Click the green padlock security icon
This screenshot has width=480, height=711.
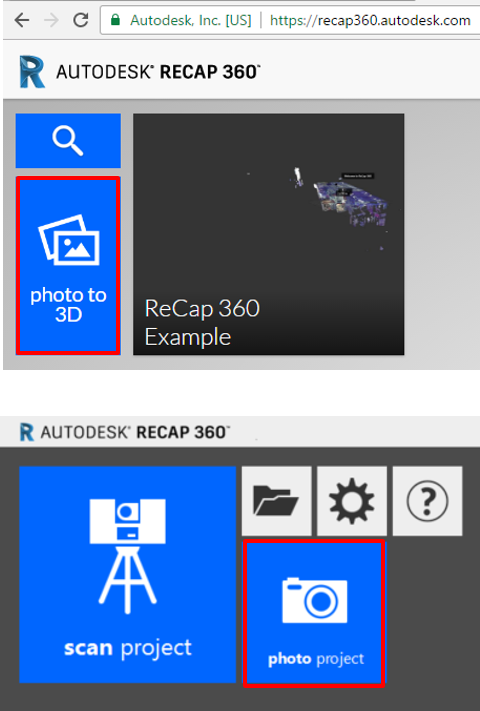point(116,20)
